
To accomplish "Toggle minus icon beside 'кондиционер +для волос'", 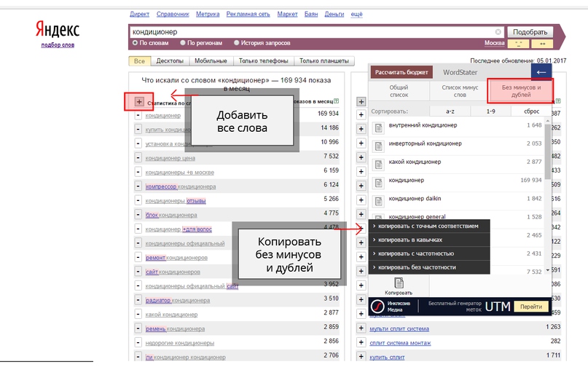I will coord(138,229).
